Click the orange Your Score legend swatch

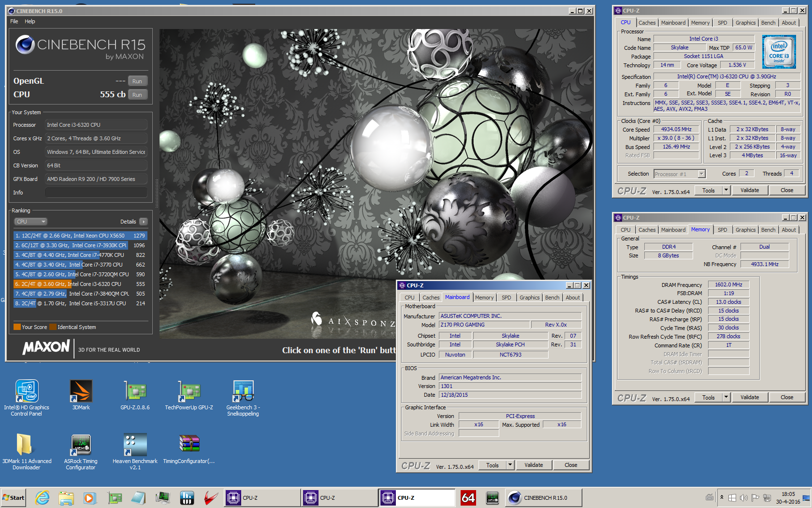pos(17,327)
